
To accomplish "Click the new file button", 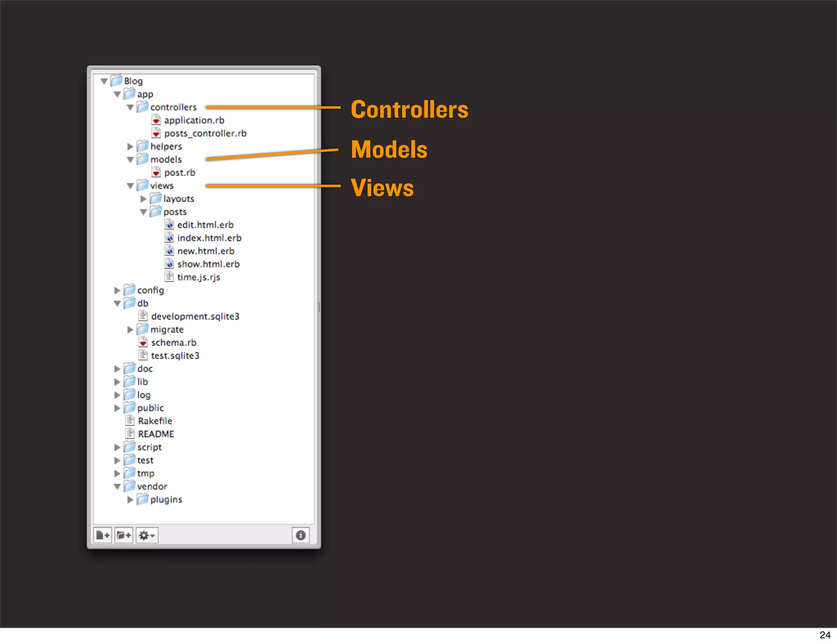I will 103,535.
